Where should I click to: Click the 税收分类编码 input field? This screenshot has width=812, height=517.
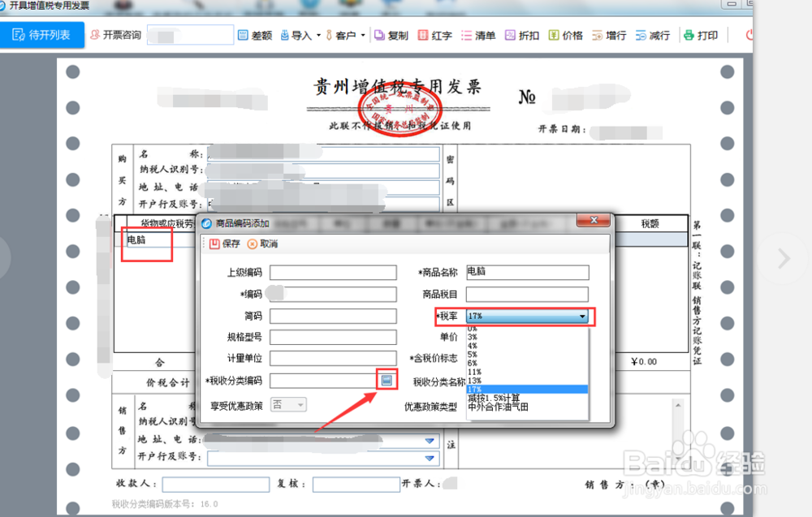pyautogui.click(x=324, y=381)
